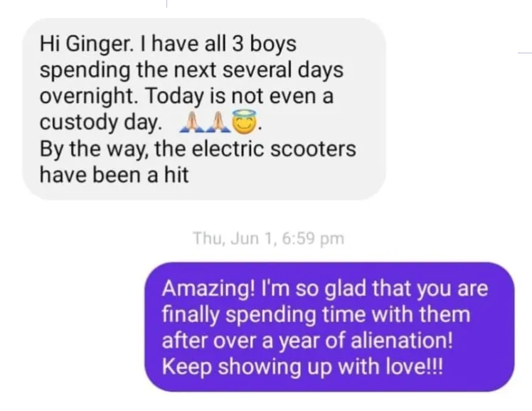Click the words have been a hit
The width and height of the screenshot is (532, 411).
coord(114,175)
